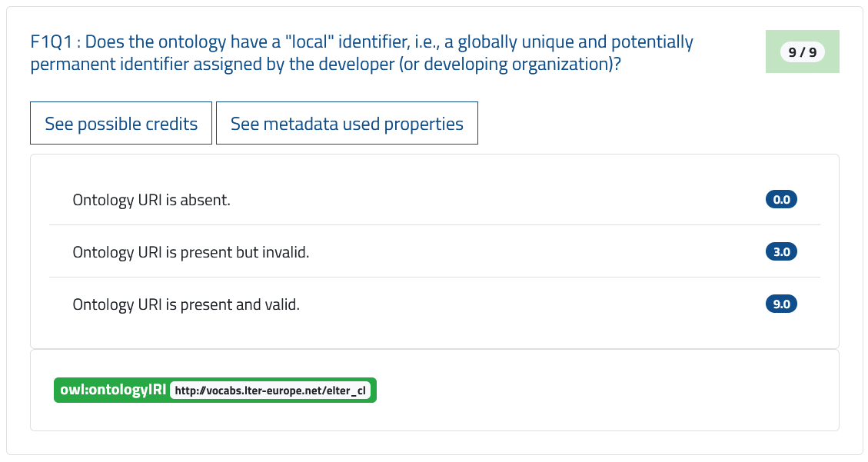Select the "See metadata used properties" button
The height and width of the screenshot is (462, 868).
(x=347, y=123)
